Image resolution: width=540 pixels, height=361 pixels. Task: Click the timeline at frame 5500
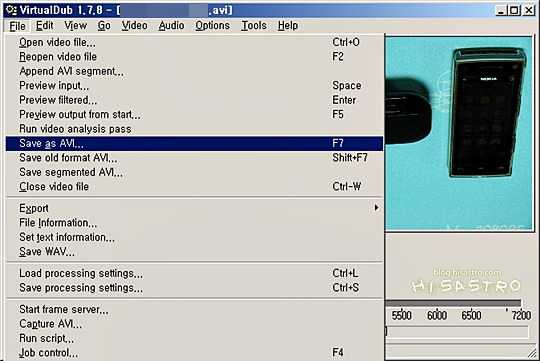pyautogui.click(x=402, y=315)
